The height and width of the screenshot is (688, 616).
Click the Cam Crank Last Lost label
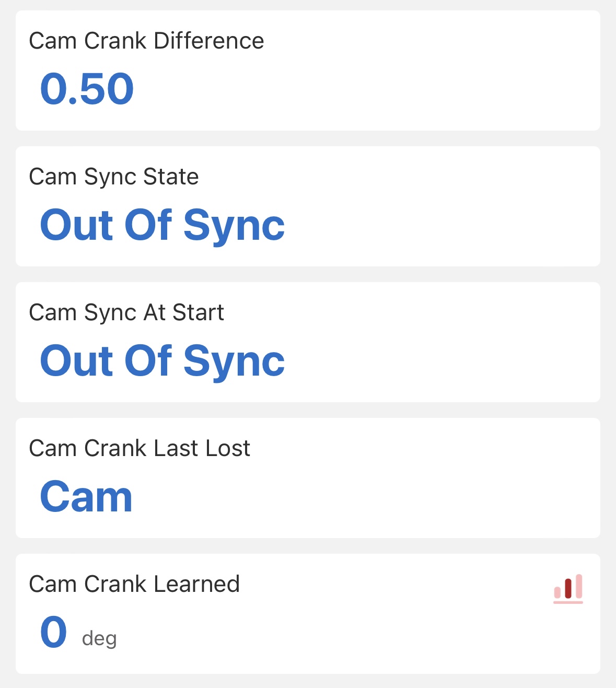coord(140,448)
